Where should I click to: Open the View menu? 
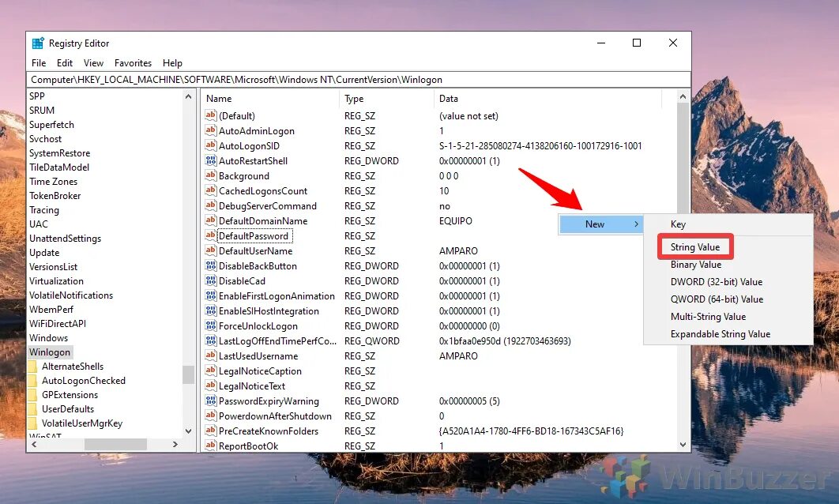click(x=94, y=63)
